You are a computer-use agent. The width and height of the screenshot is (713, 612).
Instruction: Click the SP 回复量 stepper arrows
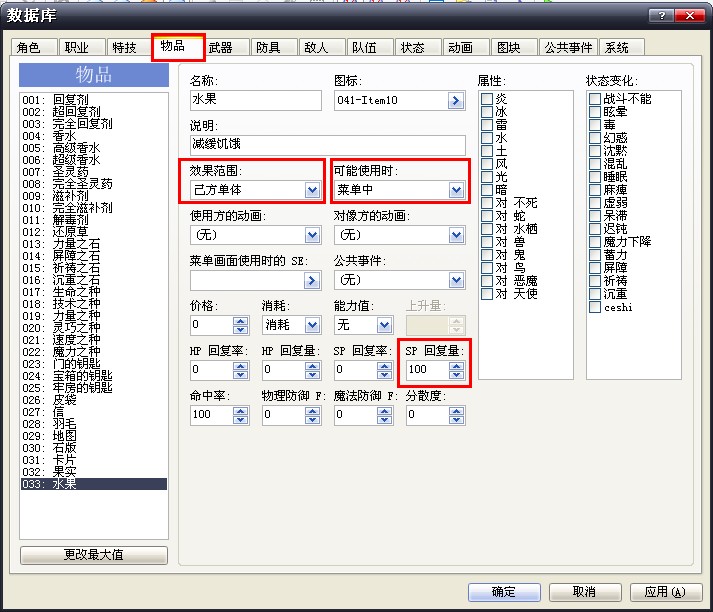coord(457,370)
